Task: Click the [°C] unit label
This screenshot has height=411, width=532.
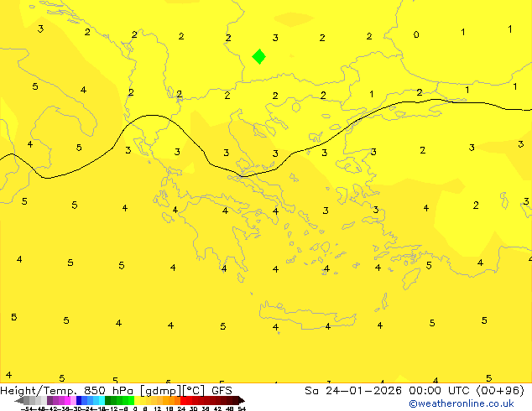Action: pos(196,391)
